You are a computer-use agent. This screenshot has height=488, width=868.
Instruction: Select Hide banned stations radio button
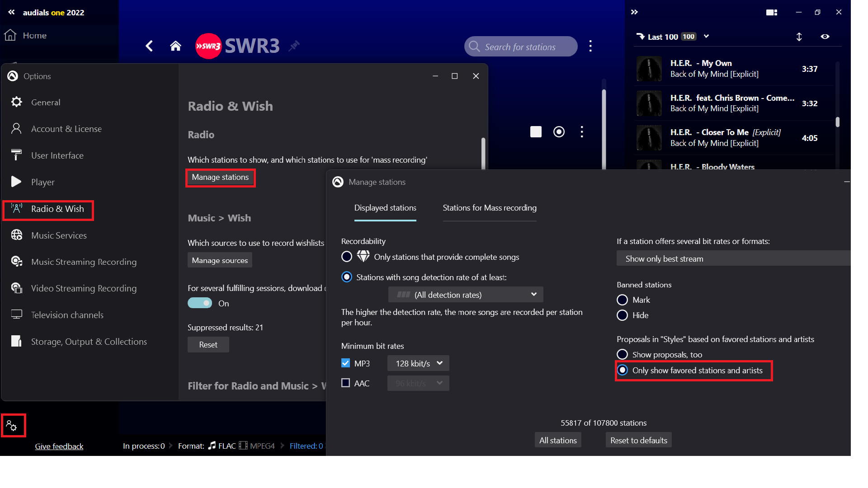(622, 315)
